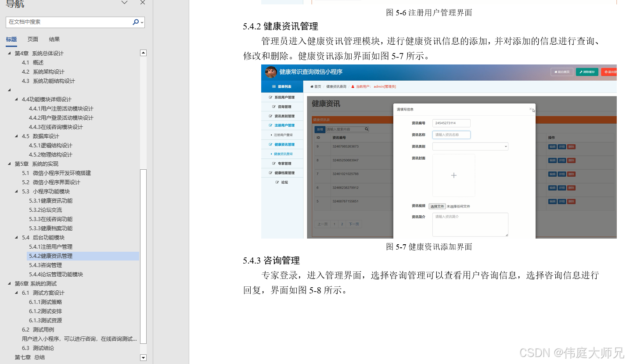Screen dimensions: 626x364
Task: Switch to the 标题 tab
Action: point(11,39)
